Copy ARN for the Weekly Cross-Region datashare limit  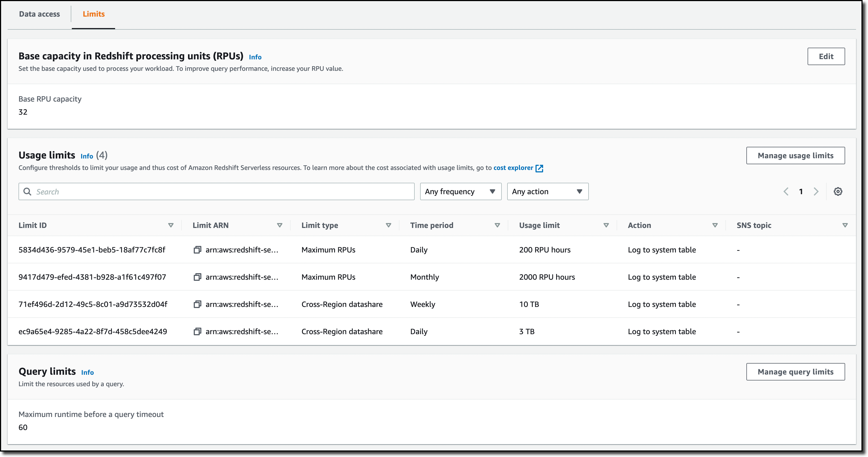point(198,304)
